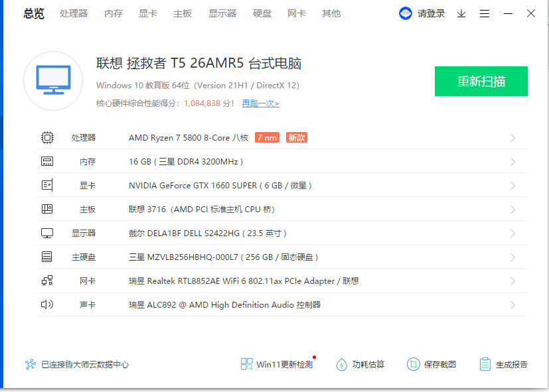Open the hamburger menu icon
Screen dimensions: 549x392
[485, 14]
